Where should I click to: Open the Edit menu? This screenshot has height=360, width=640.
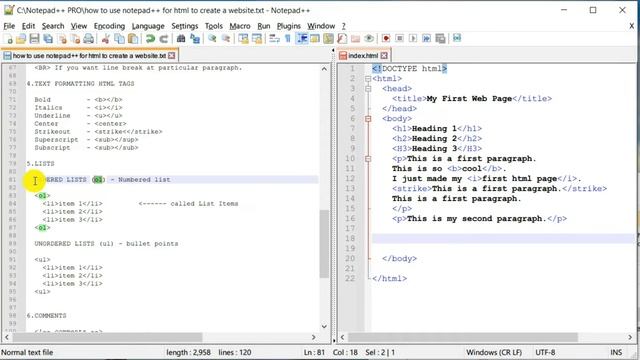(28, 26)
